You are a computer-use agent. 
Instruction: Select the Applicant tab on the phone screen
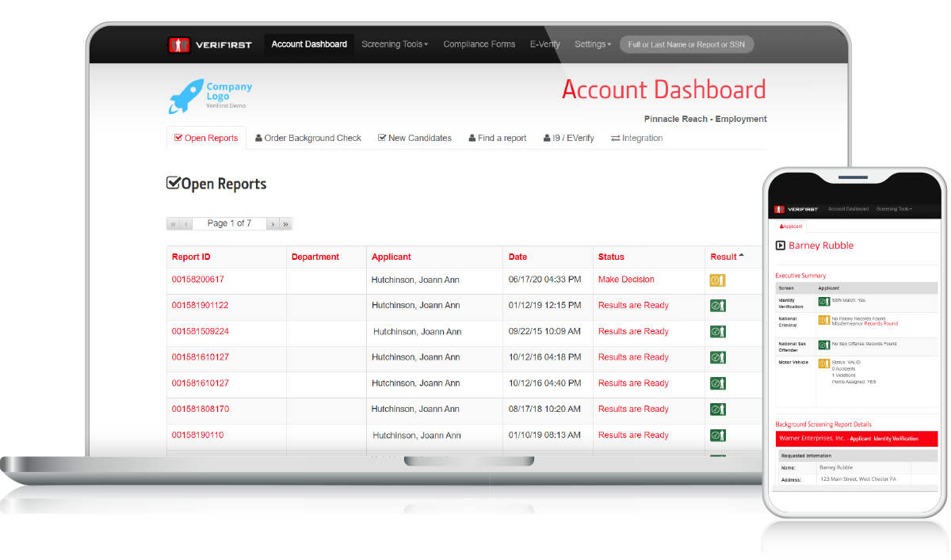pos(791,226)
